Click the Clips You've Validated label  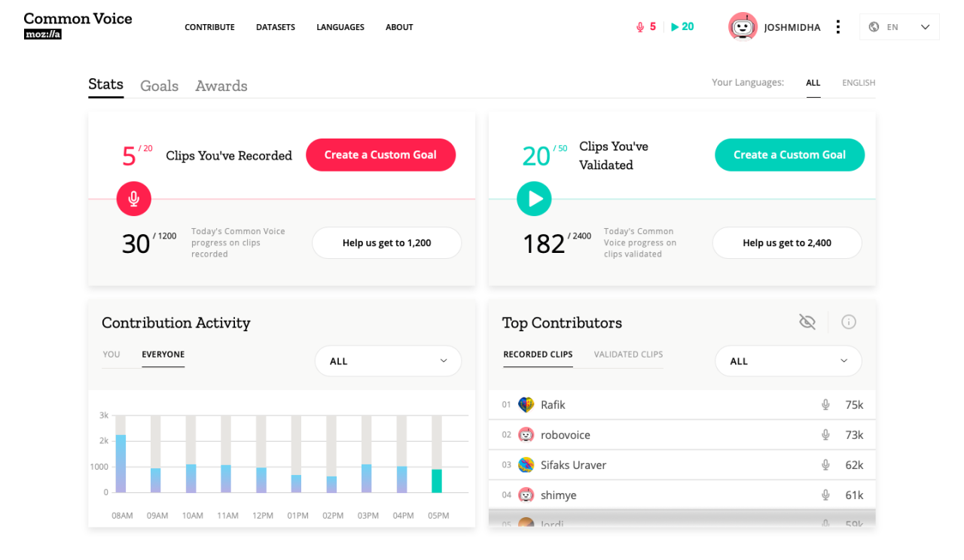(614, 156)
